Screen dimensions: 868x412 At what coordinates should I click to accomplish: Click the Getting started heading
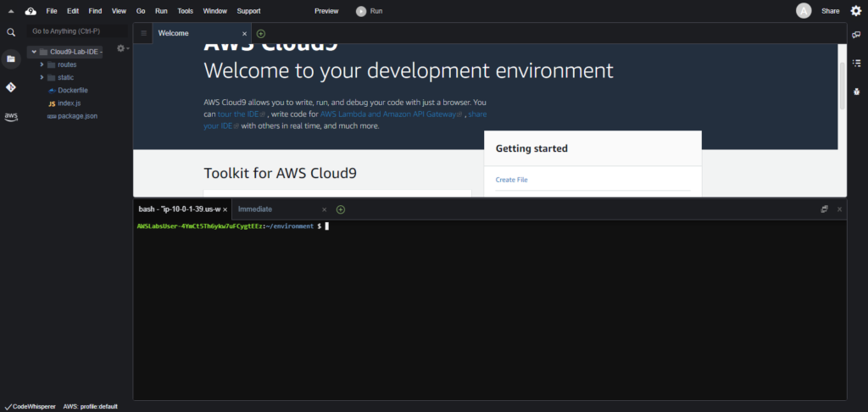coord(531,148)
